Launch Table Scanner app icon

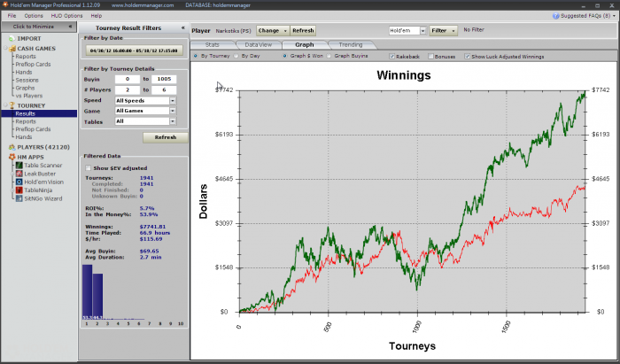point(19,166)
